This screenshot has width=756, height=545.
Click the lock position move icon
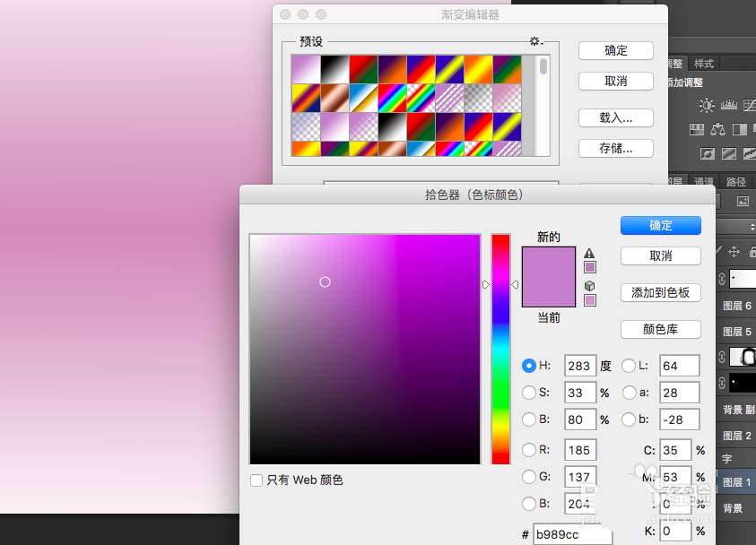pyautogui.click(x=734, y=251)
